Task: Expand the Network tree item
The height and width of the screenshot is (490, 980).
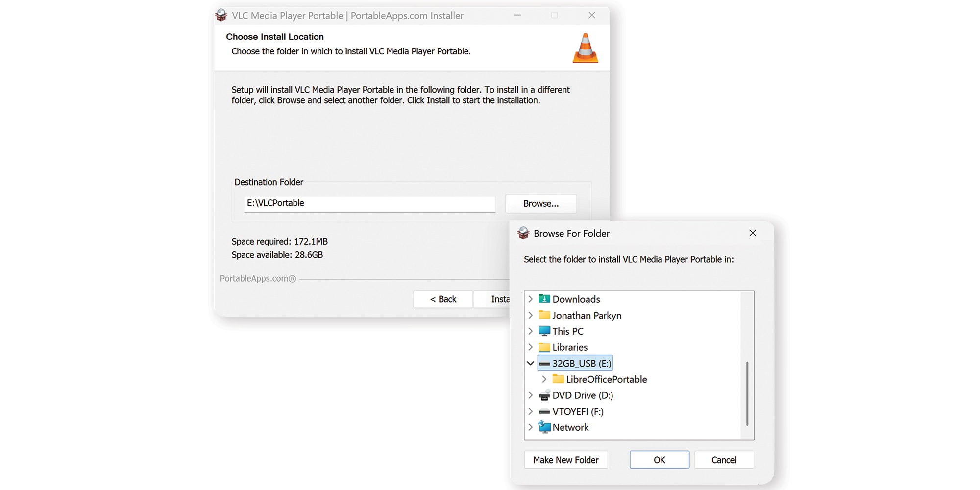Action: (x=530, y=427)
